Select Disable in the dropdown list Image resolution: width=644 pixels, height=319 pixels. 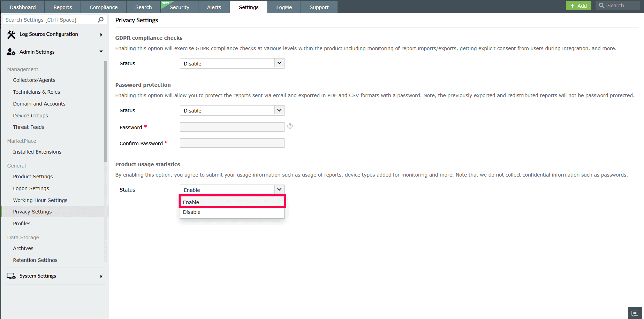click(x=232, y=212)
